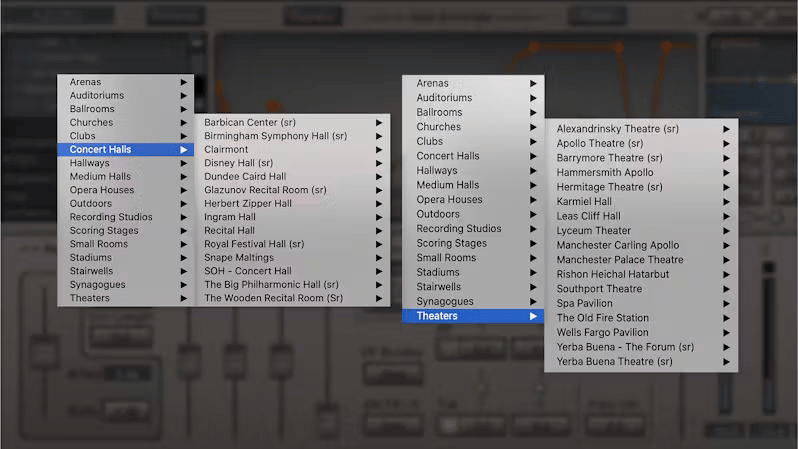The image size is (798, 449).
Task: Choose Hammersmith Apollo
Action: [x=641, y=173]
